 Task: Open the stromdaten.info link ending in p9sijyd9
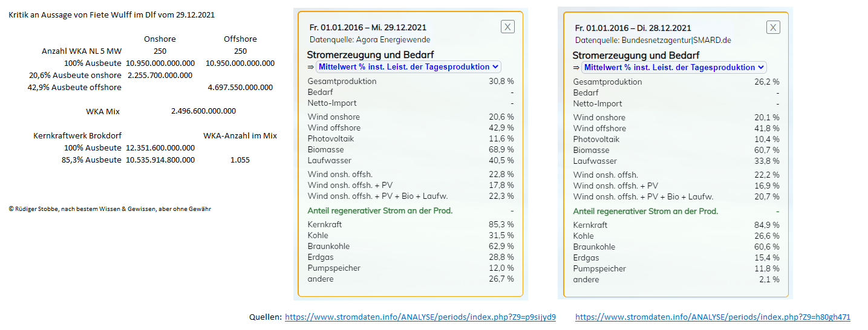(x=420, y=317)
